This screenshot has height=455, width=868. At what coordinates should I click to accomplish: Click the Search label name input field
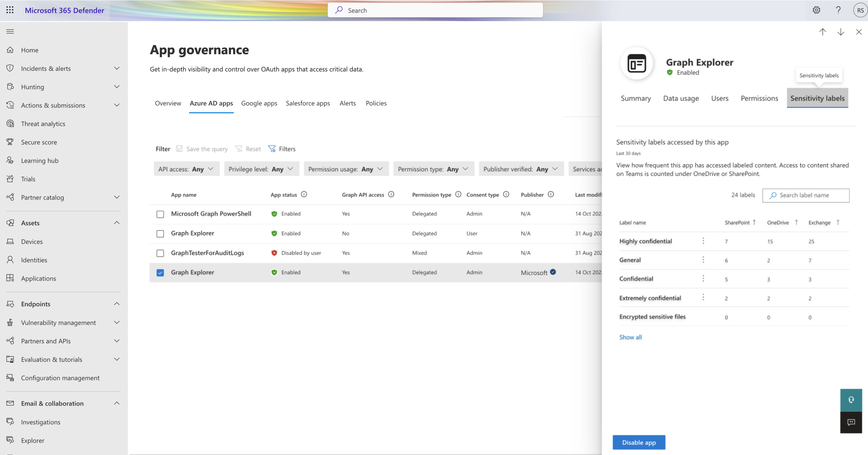[806, 195]
